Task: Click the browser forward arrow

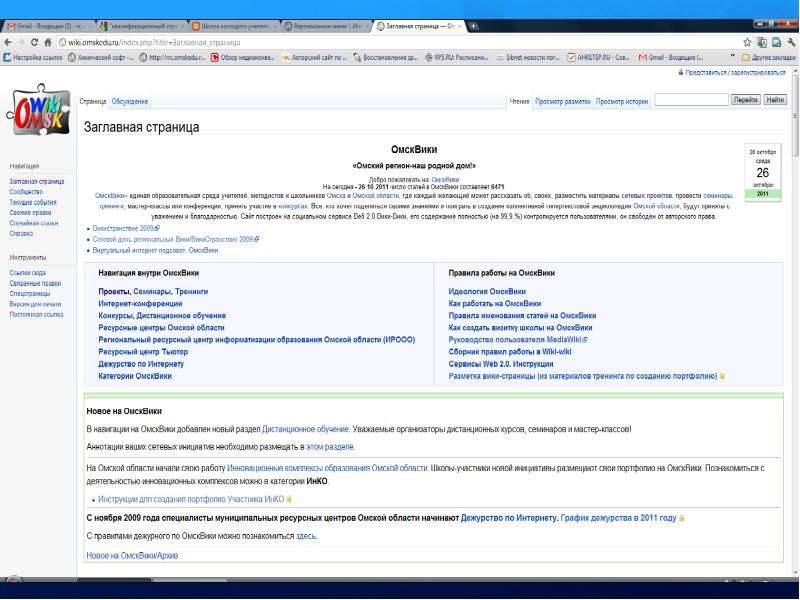Action: point(20,42)
